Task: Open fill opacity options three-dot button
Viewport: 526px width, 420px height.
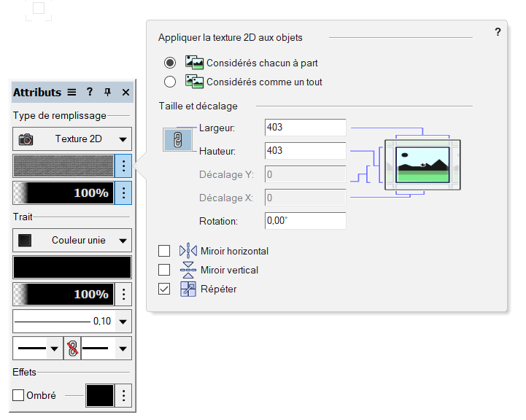Action: [124, 193]
